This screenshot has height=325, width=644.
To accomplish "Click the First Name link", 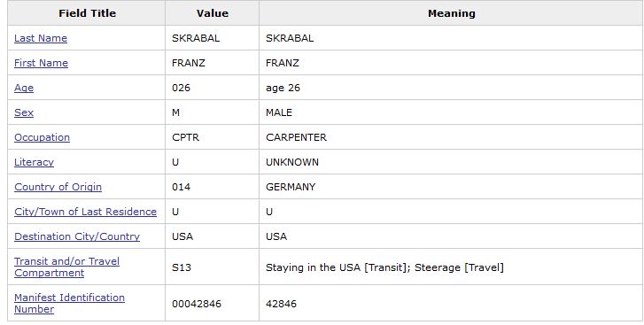I will 41,63.
